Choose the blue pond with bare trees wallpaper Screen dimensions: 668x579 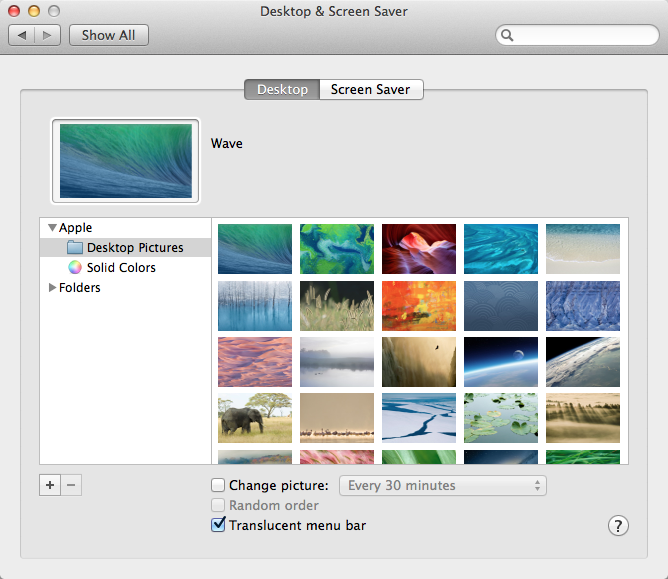(255, 305)
